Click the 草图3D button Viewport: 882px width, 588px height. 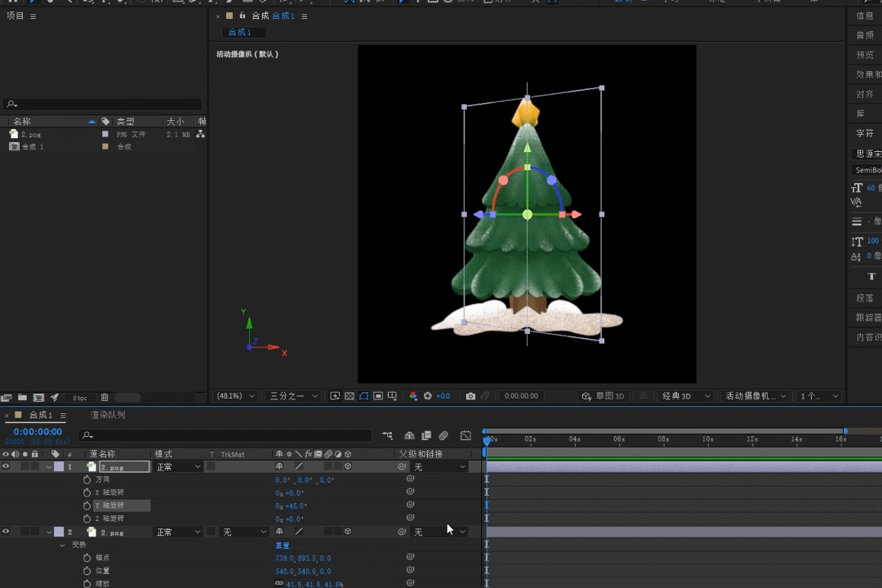click(604, 396)
